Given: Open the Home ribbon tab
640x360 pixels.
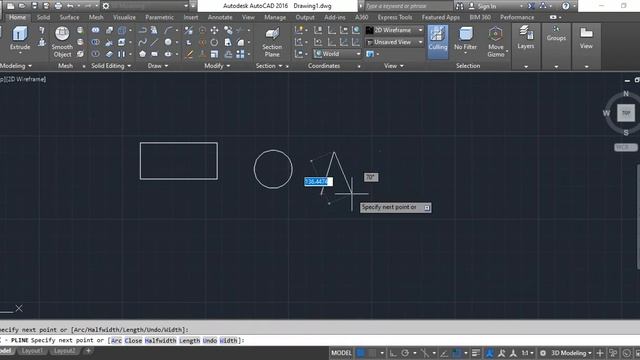Looking at the screenshot, I should (x=17, y=17).
